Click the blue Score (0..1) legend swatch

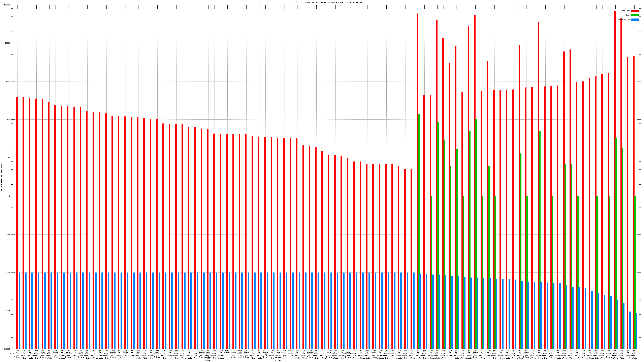click(x=635, y=20)
